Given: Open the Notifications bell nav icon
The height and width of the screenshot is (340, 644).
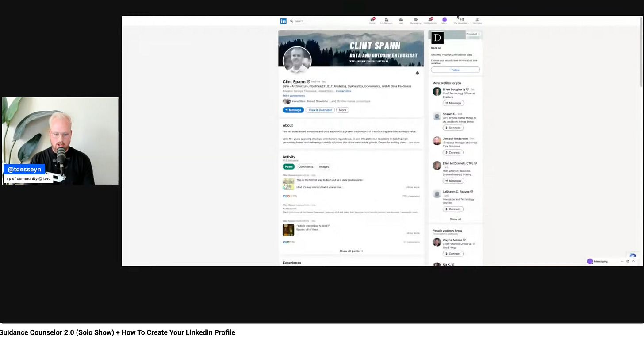Looking at the screenshot, I should tap(430, 21).
